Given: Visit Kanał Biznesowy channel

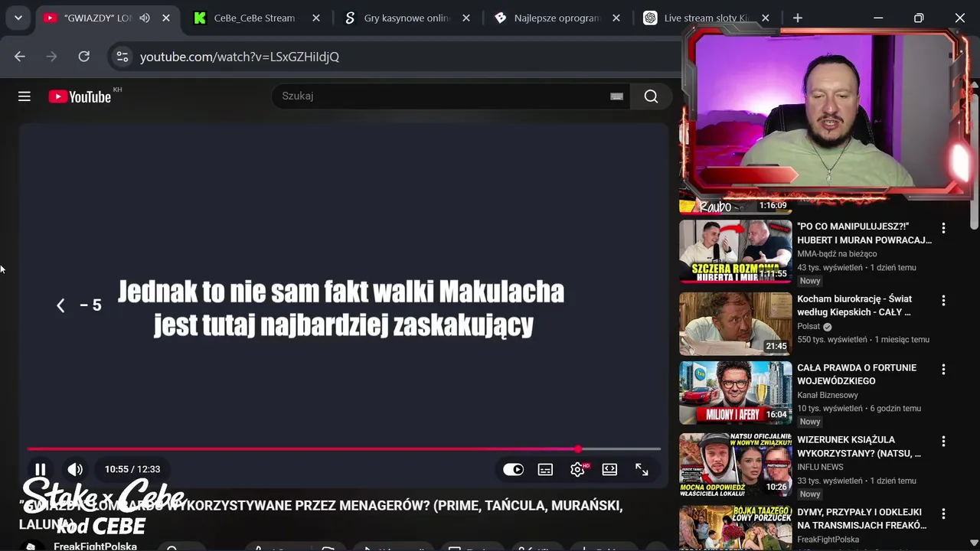Looking at the screenshot, I should click(828, 395).
